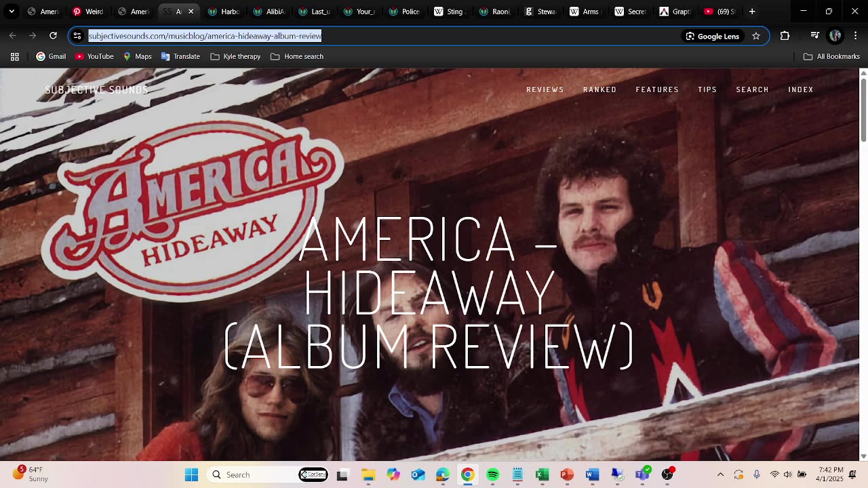
Task: Show hidden system tray icons
Action: [x=720, y=474]
